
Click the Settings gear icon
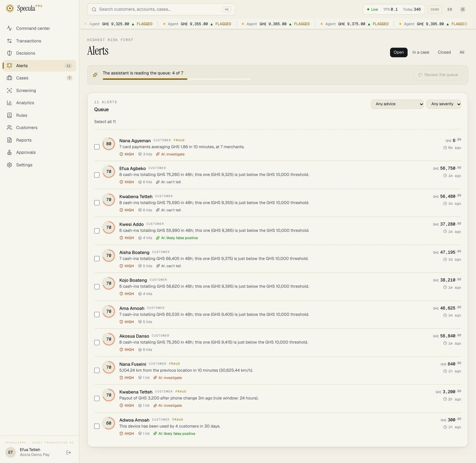coord(10,165)
